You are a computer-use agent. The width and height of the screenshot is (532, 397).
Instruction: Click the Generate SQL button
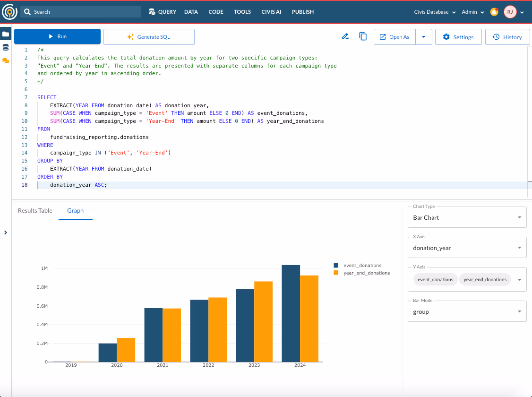click(x=149, y=37)
